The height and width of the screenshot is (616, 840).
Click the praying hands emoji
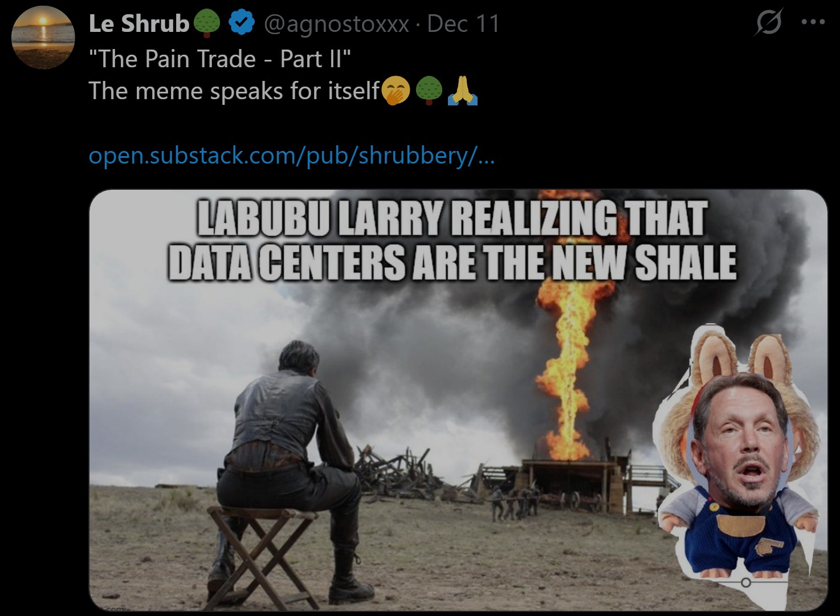[463, 91]
